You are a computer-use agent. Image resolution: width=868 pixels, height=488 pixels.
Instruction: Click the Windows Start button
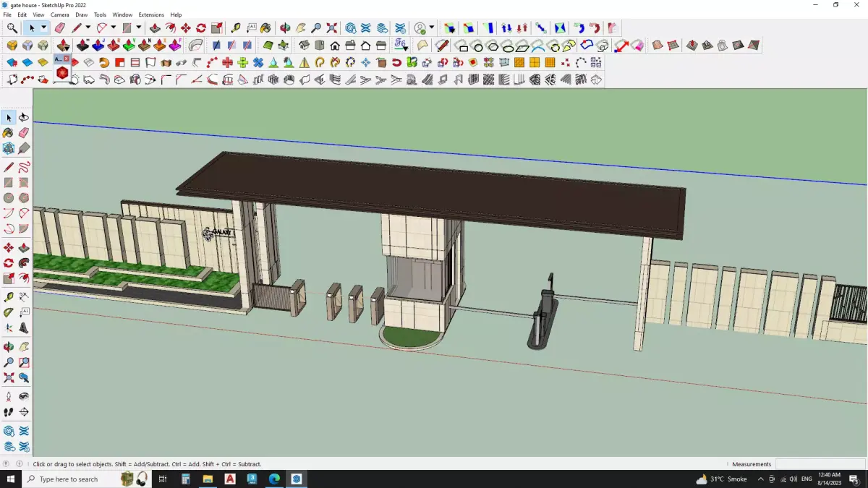[x=11, y=479]
